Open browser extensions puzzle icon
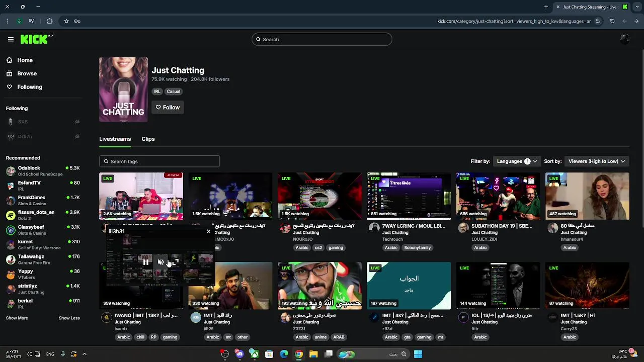The height and width of the screenshot is (362, 644). (50, 21)
